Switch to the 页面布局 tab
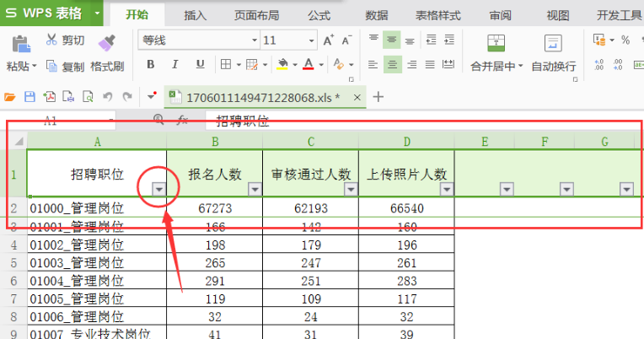Image resolution: width=644 pixels, height=339 pixels. pyautogui.click(x=257, y=16)
